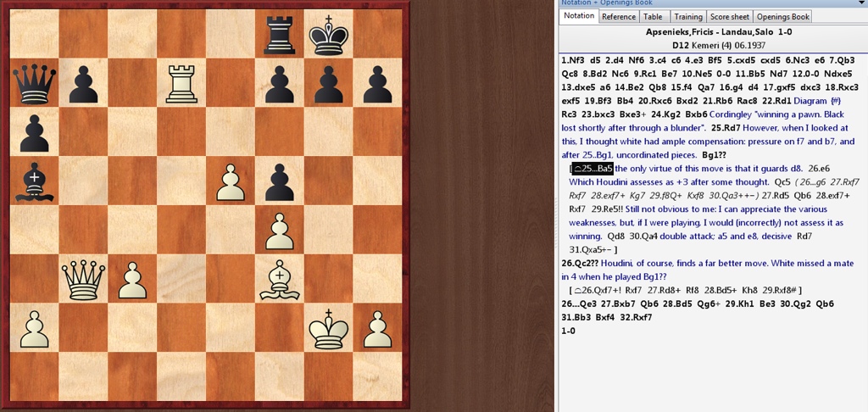The height and width of the screenshot is (412, 868).
Task: Select the black bishop on a5
Action: 34,181
